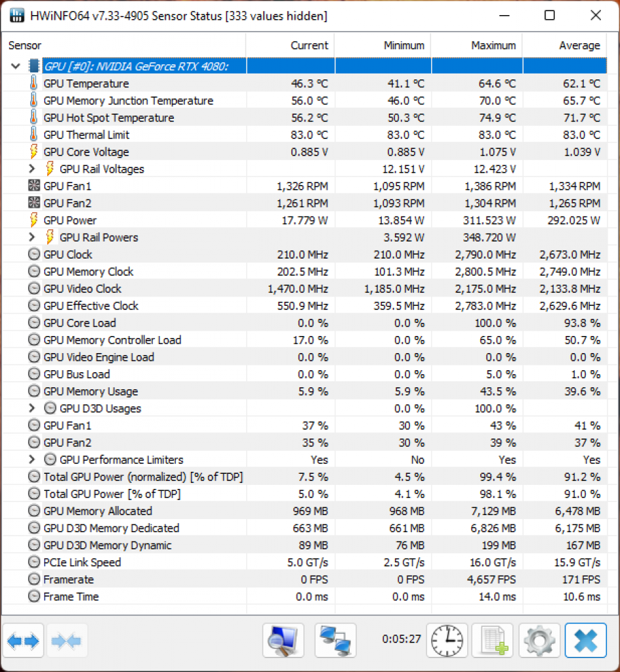Select the GPU Memory Usage row
This screenshot has width=620, height=672.
[304, 391]
